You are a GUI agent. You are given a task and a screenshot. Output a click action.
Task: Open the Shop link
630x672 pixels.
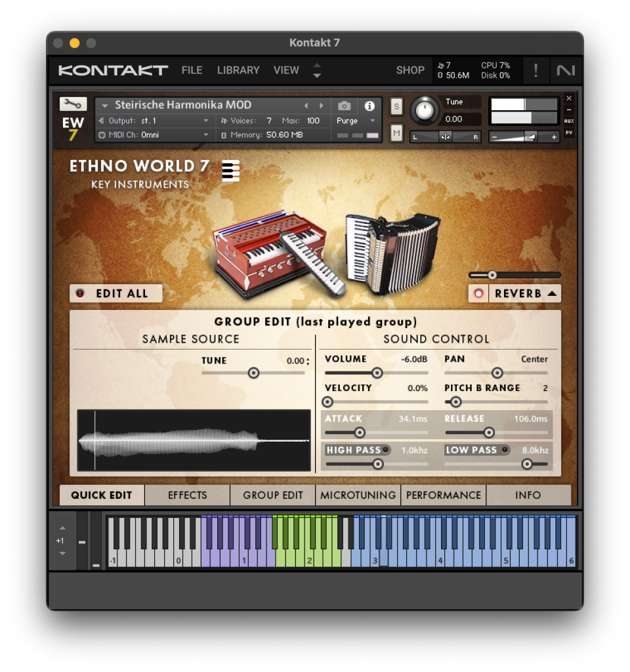(x=410, y=70)
